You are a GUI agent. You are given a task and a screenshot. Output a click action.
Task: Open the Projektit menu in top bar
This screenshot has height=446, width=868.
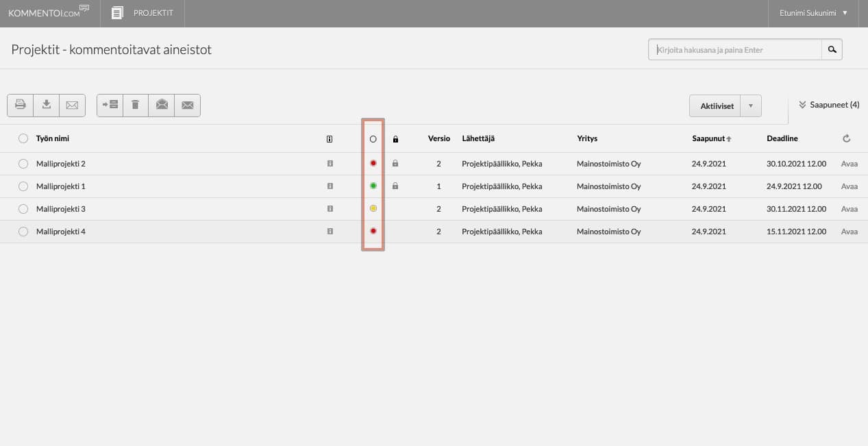click(x=142, y=13)
